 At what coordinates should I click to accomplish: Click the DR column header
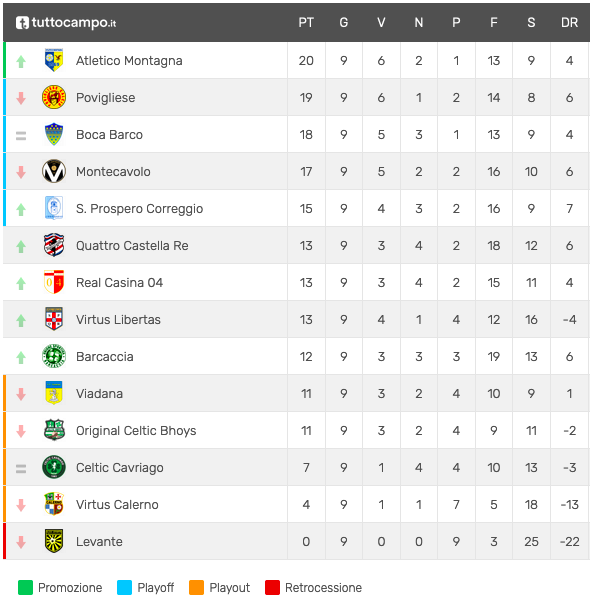(569, 22)
